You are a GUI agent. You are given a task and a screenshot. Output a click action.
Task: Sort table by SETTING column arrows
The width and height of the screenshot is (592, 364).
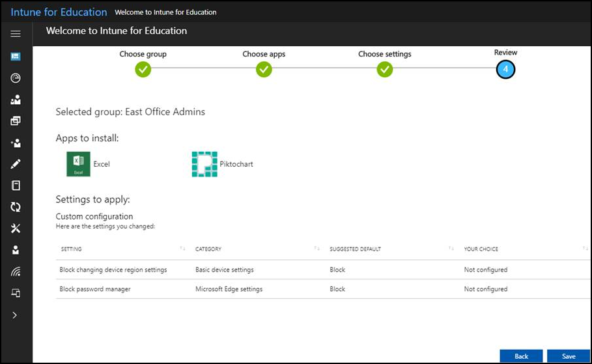pos(182,249)
